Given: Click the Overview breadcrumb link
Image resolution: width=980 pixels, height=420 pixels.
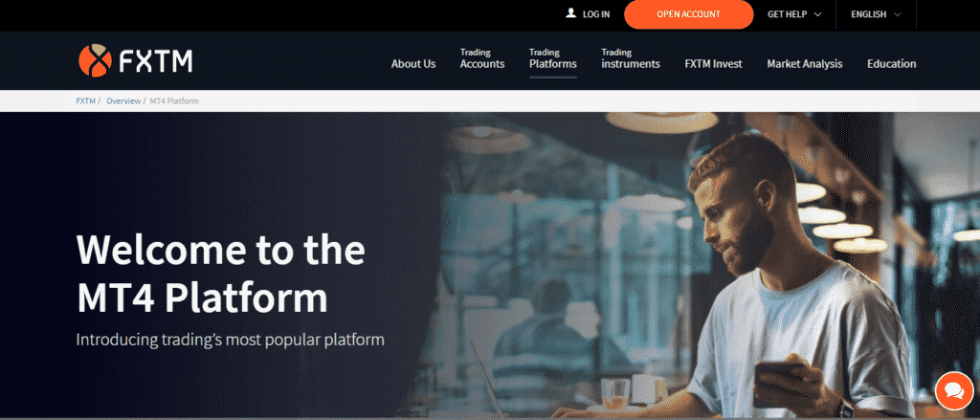Looking at the screenshot, I should [x=123, y=100].
